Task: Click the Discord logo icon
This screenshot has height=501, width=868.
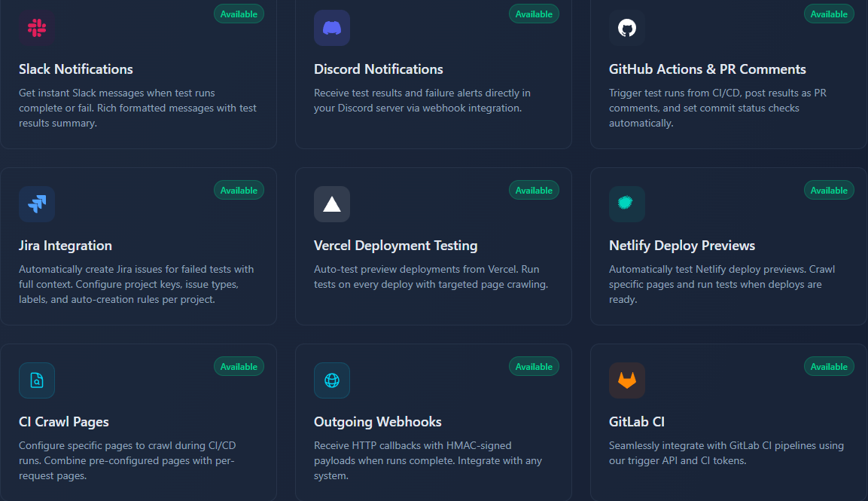Action: coord(332,28)
